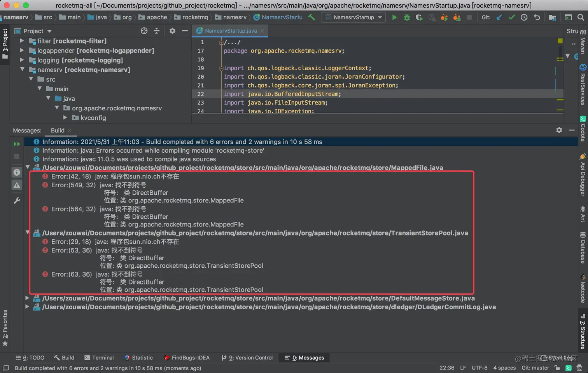Screen dimensions: 588x373
Task: Toggle the warnings filter triangle icon
Action: [x=17, y=185]
